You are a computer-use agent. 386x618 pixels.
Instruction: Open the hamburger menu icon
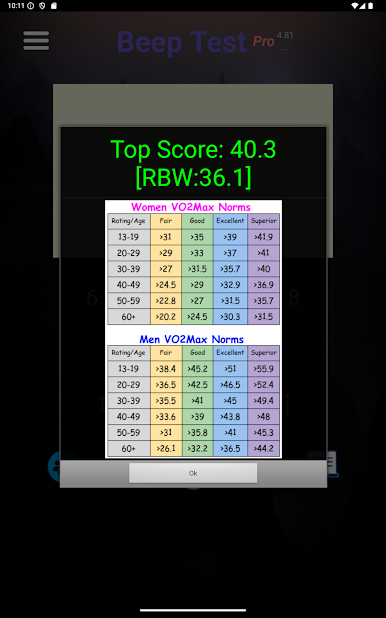tap(36, 41)
